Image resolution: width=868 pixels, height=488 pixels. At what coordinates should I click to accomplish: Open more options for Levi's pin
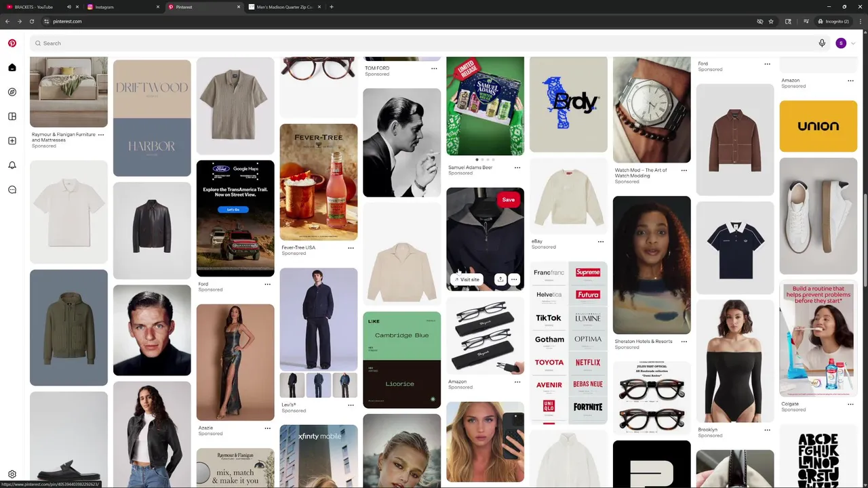pos(351,405)
